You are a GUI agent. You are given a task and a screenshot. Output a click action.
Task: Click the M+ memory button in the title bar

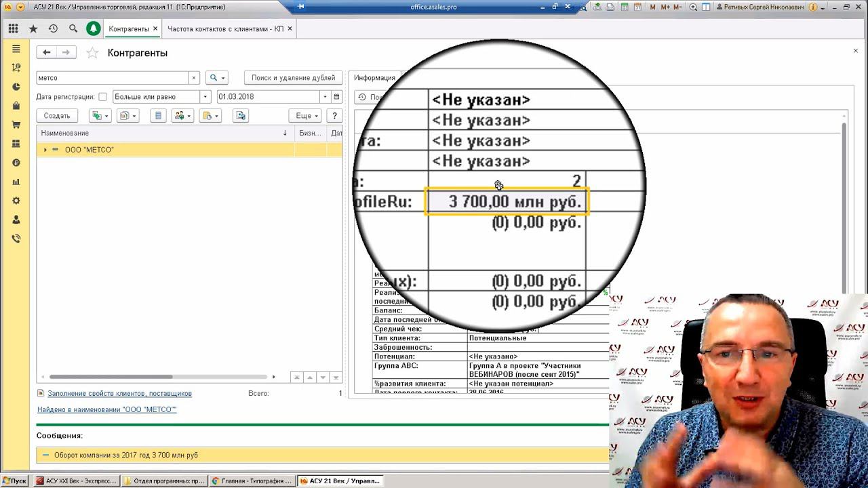click(665, 7)
